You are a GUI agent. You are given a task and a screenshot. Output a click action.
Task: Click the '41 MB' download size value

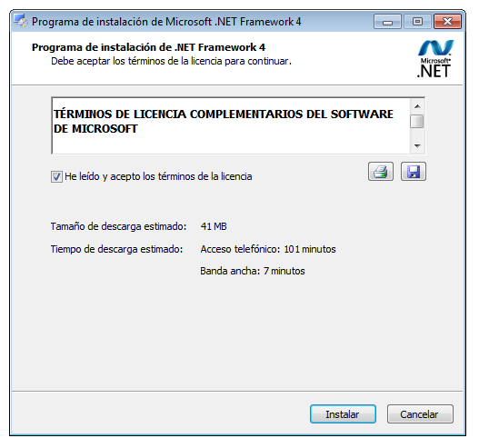pyautogui.click(x=214, y=226)
